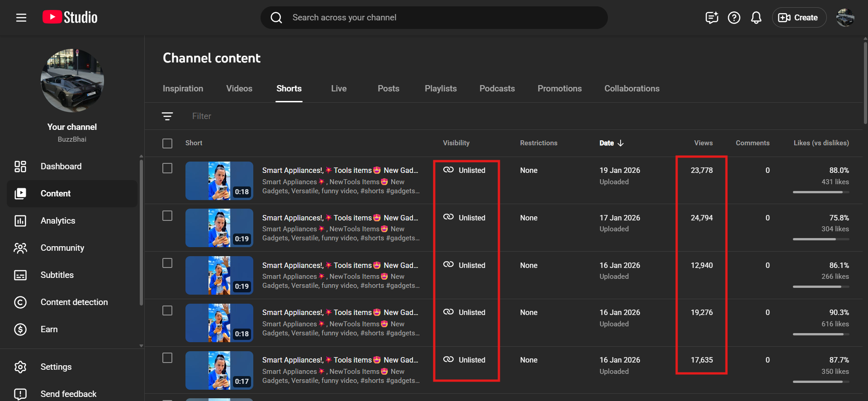
Task: Click the YouTube Studio logo
Action: pyautogui.click(x=70, y=18)
